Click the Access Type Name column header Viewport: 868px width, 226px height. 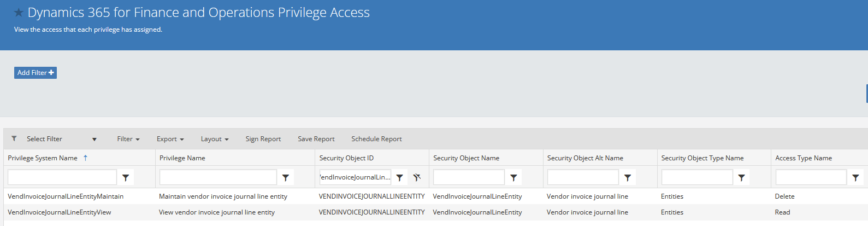804,158
